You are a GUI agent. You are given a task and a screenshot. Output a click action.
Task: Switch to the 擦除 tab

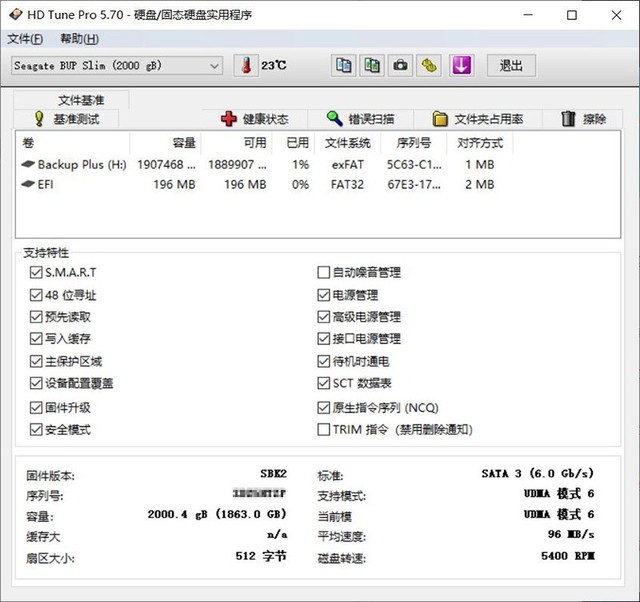[583, 119]
